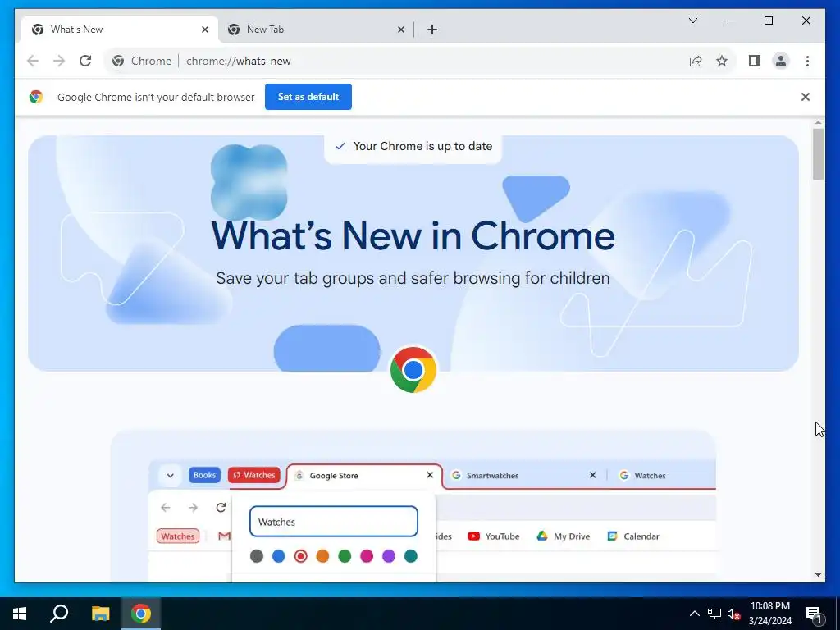Pick the pink group color

[367, 556]
